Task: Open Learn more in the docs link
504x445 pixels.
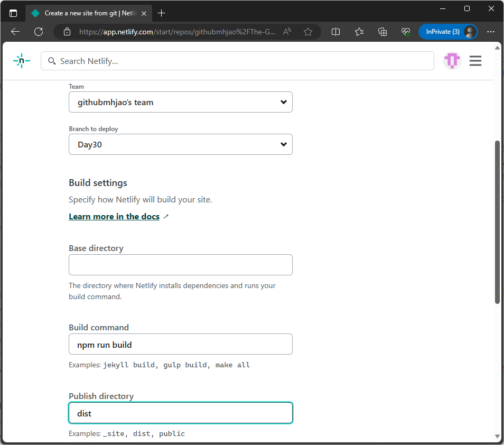Action: pyautogui.click(x=114, y=216)
